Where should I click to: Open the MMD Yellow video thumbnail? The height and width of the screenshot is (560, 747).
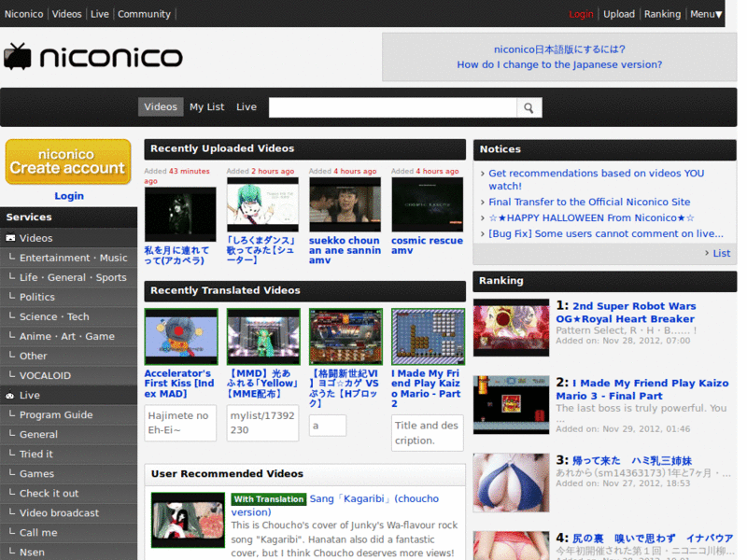pos(263,337)
